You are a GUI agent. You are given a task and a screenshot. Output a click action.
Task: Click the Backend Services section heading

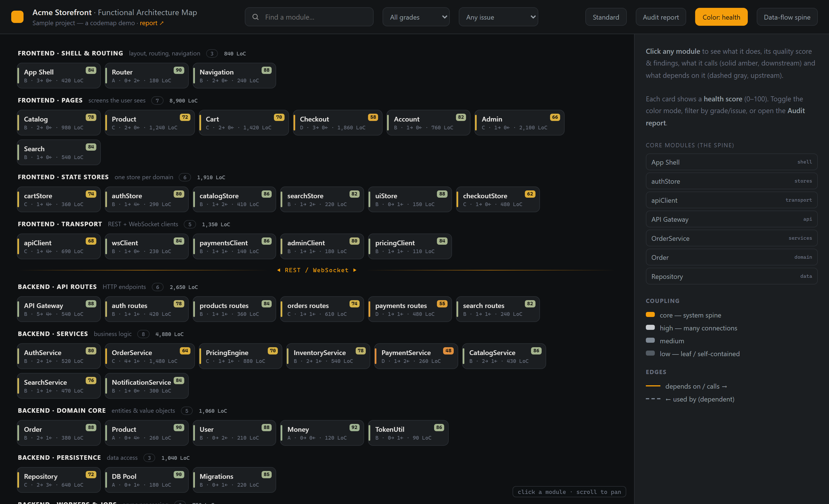53,334
